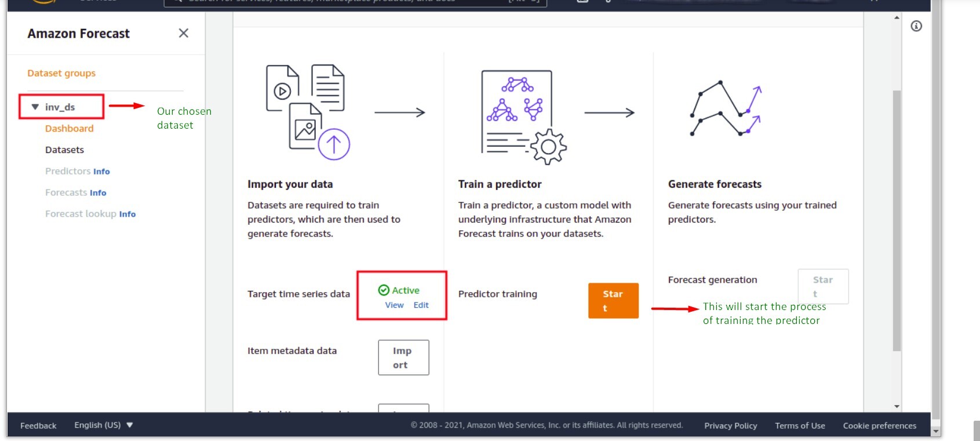Click the Item metadata data label
This screenshot has width=980, height=441.
point(292,351)
